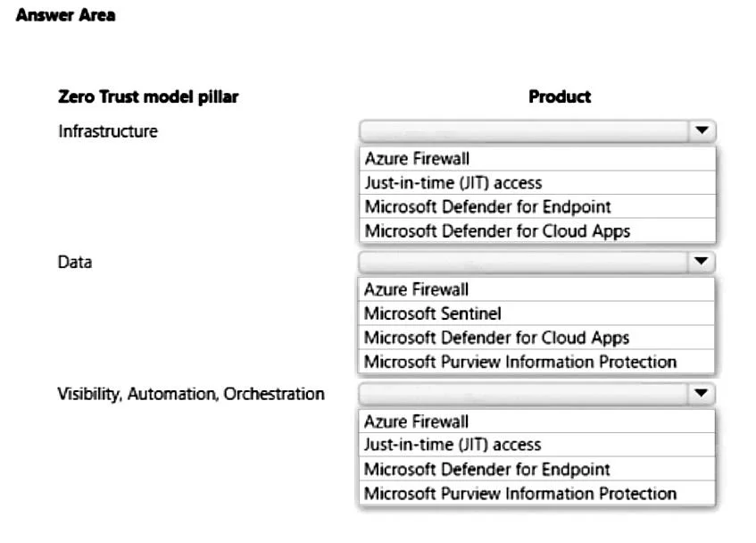
Task: Select Just-in-time (JIT) access in the Visibility list
Action: (x=536, y=445)
